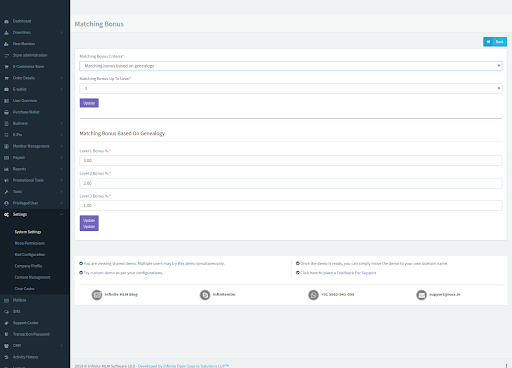Select Clear Cache submenu item

24,289
